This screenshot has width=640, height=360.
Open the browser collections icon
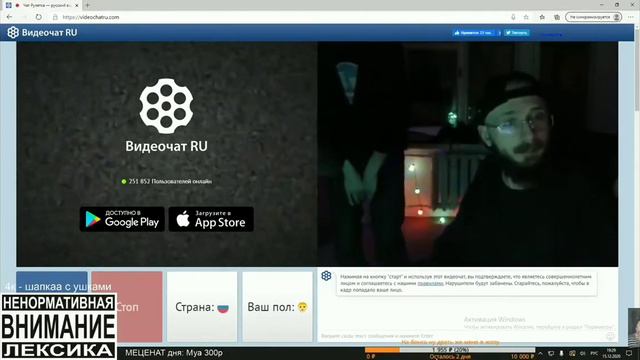click(x=557, y=17)
